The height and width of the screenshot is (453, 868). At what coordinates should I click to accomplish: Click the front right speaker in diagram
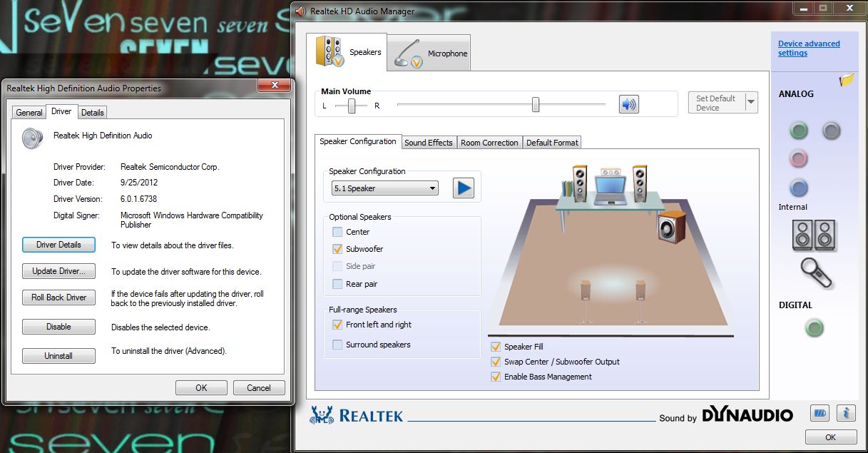pyautogui.click(x=640, y=183)
